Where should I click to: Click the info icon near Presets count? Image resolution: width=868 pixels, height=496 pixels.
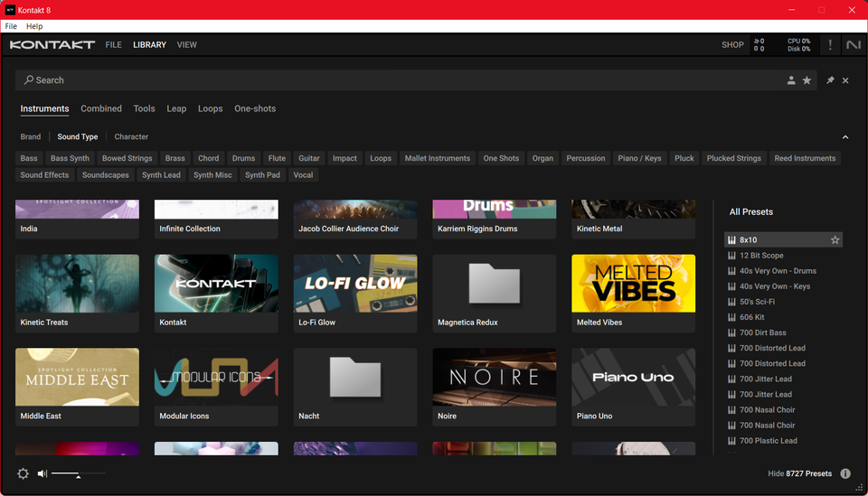point(845,473)
